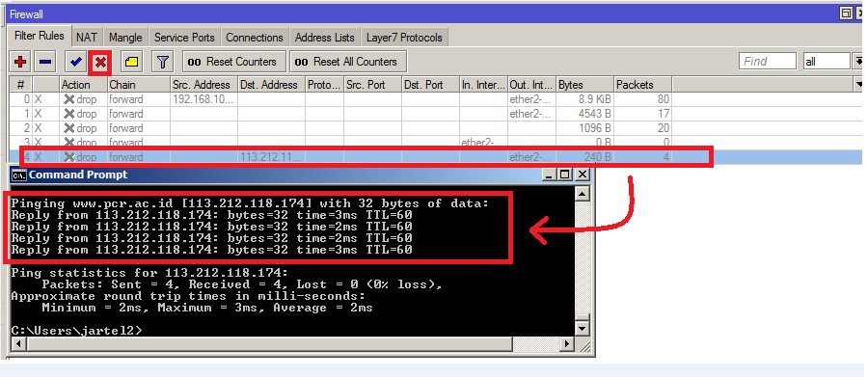Disable rule with red X icon

pos(100,62)
